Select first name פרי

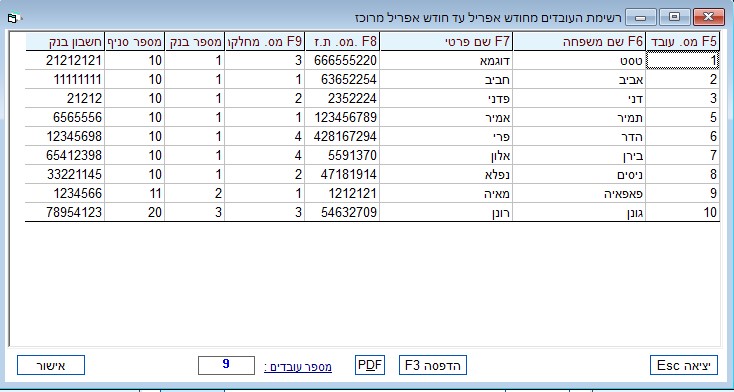(x=447, y=136)
